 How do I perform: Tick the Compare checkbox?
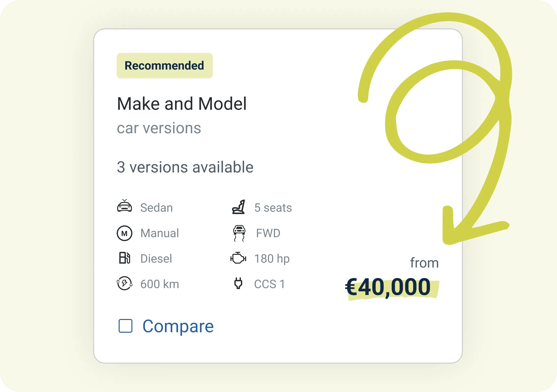tap(126, 326)
